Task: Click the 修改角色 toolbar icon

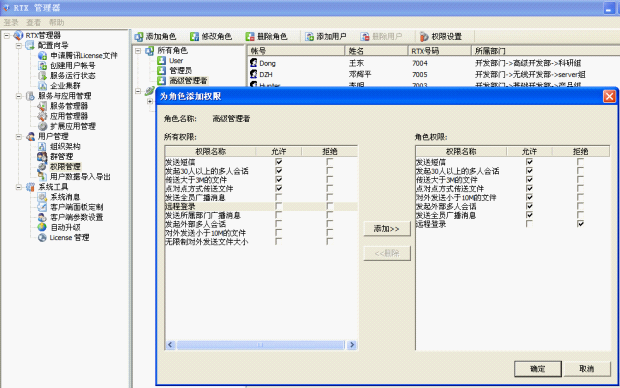Action: click(194, 37)
